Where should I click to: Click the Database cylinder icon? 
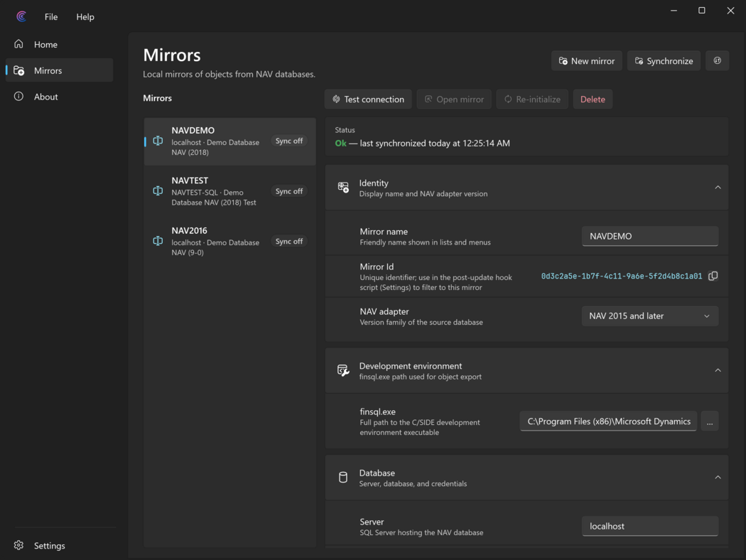343,478
